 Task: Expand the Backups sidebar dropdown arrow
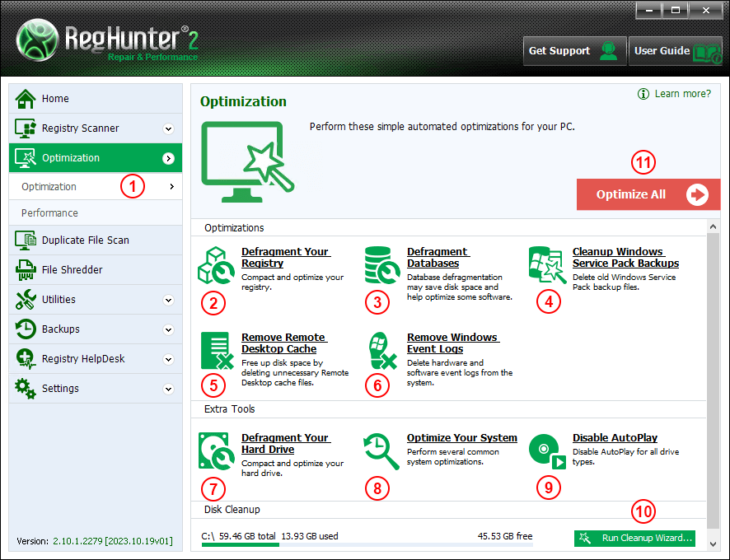pyautogui.click(x=168, y=329)
